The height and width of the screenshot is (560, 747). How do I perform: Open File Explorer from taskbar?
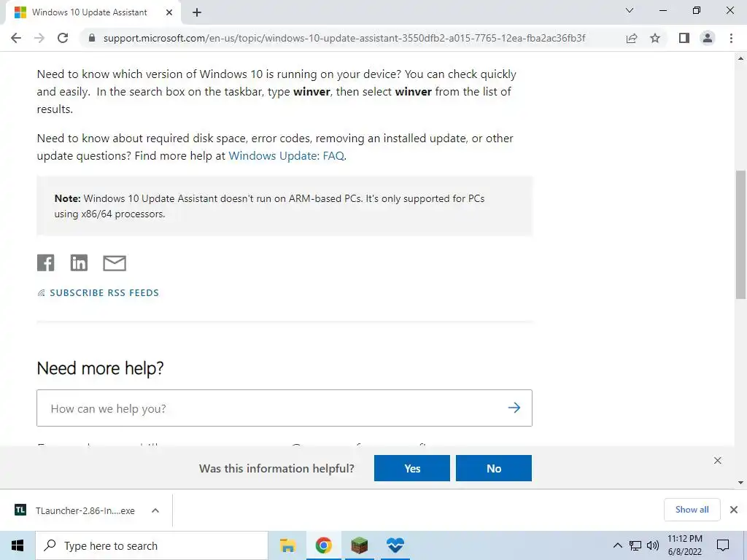tap(287, 545)
